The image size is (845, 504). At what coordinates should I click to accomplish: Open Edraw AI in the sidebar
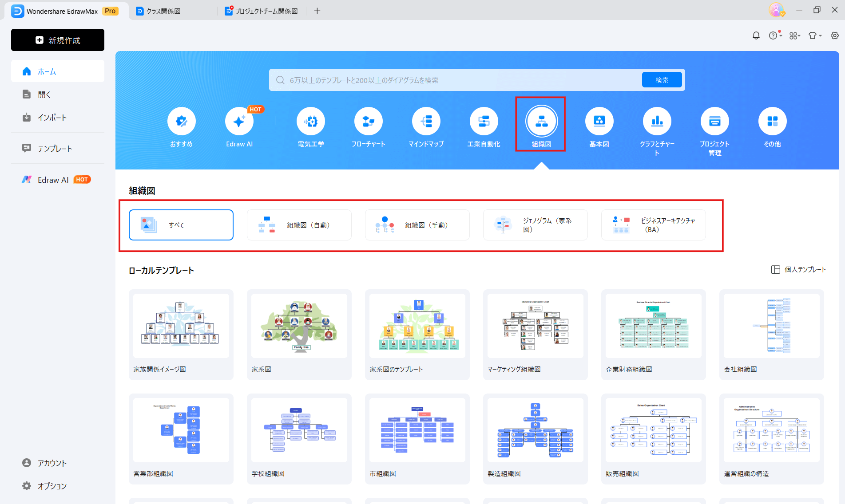tap(58, 180)
